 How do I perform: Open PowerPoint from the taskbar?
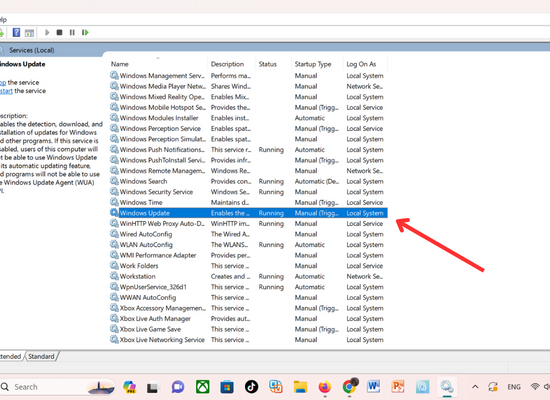[398, 387]
